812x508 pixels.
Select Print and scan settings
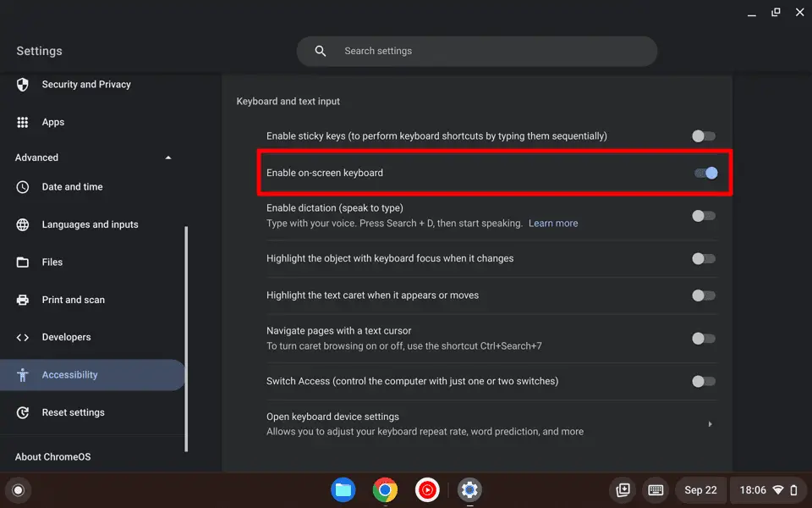73,300
